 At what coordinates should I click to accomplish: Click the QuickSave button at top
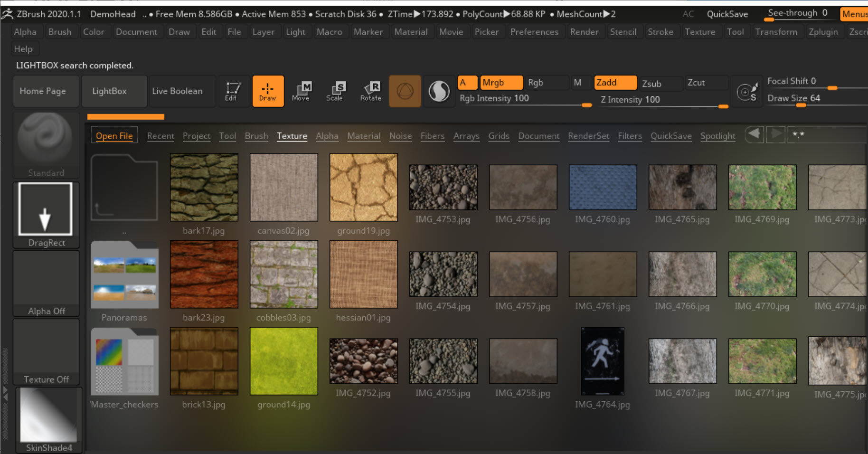pos(727,14)
